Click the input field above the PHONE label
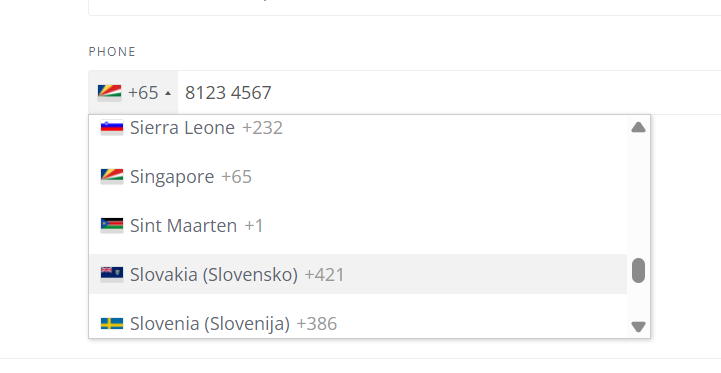Image resolution: width=721 pixels, height=373 pixels. [405, 7]
